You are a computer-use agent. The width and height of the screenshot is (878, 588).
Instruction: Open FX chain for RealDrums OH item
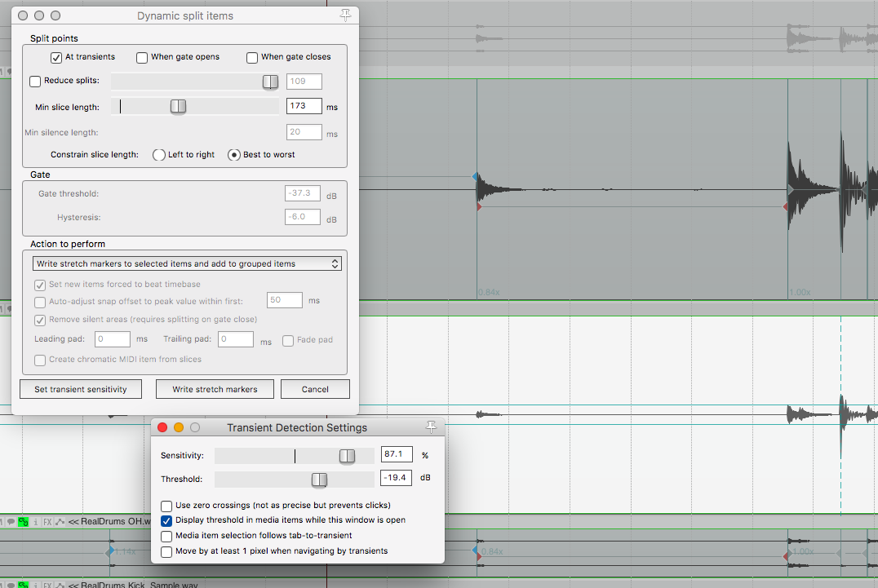click(47, 521)
